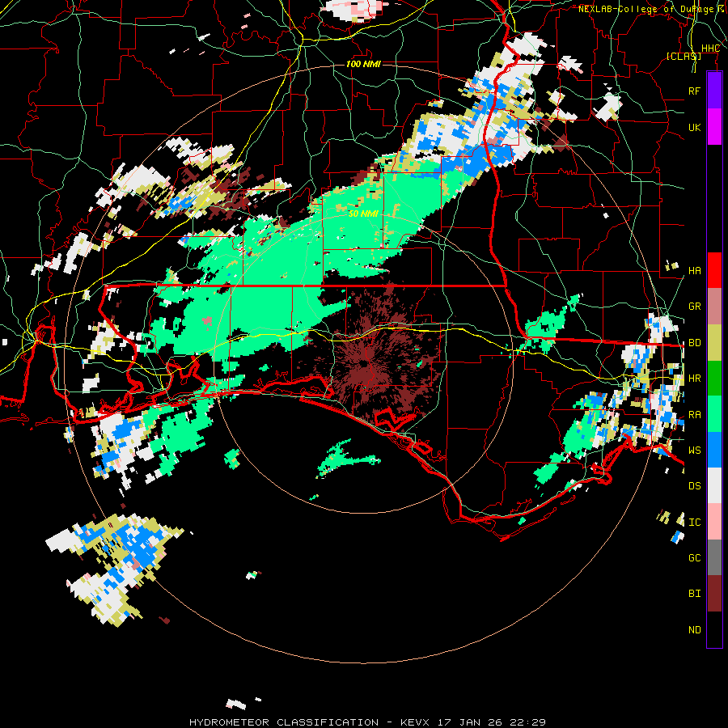
Task: Select the 'GC' legend label
Action: coord(695,558)
